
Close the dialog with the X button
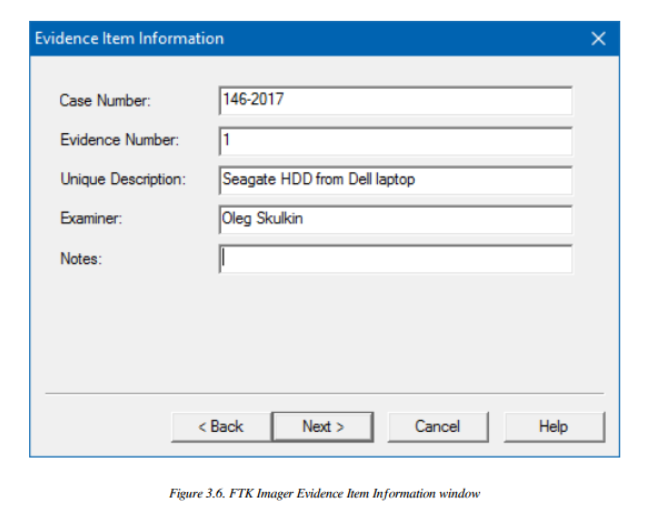coord(598,39)
